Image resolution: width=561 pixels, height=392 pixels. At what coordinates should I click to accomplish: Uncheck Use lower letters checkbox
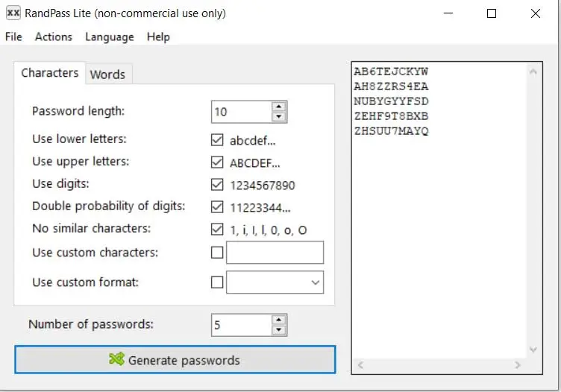(x=217, y=139)
